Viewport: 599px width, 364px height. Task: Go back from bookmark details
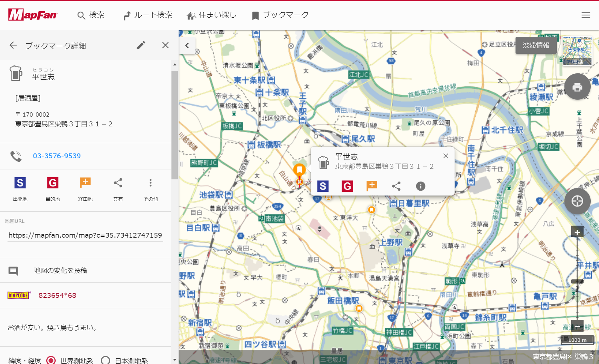[13, 45]
